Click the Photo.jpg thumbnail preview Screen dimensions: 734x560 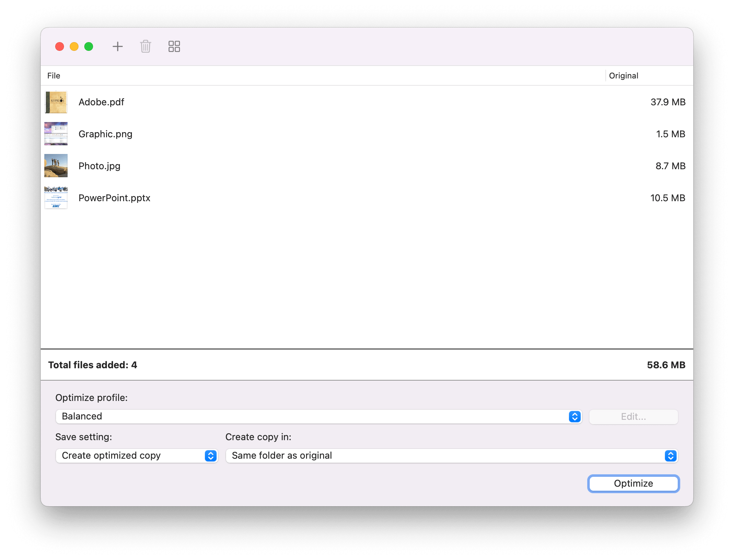pyautogui.click(x=56, y=166)
